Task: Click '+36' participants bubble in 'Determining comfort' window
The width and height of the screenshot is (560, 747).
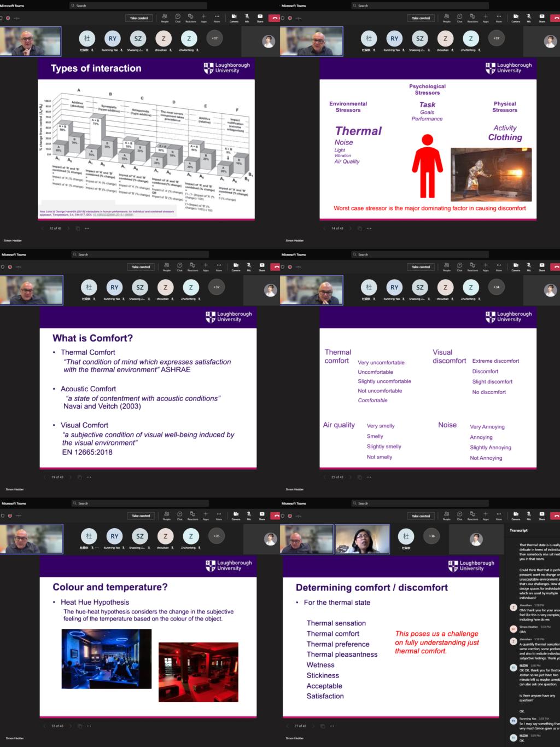Action: pyautogui.click(x=432, y=536)
